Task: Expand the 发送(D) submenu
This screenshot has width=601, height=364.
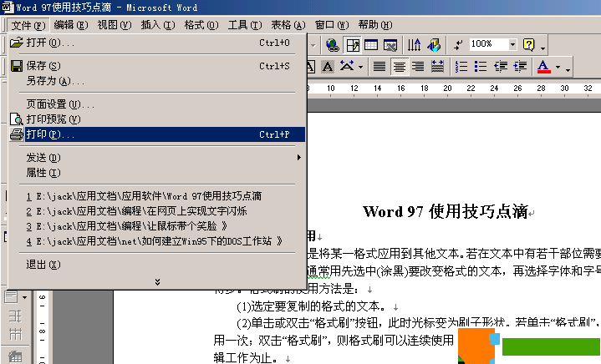Action: tap(157, 158)
